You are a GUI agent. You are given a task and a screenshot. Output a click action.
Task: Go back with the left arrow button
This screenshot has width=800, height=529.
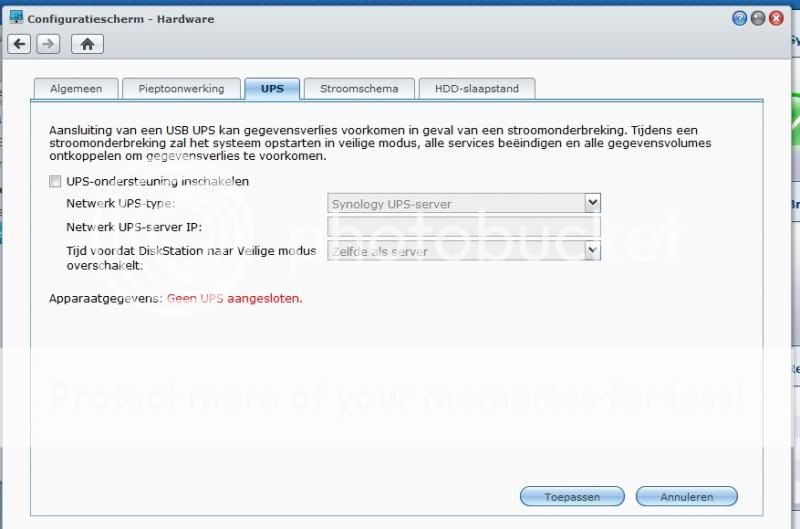pos(19,43)
